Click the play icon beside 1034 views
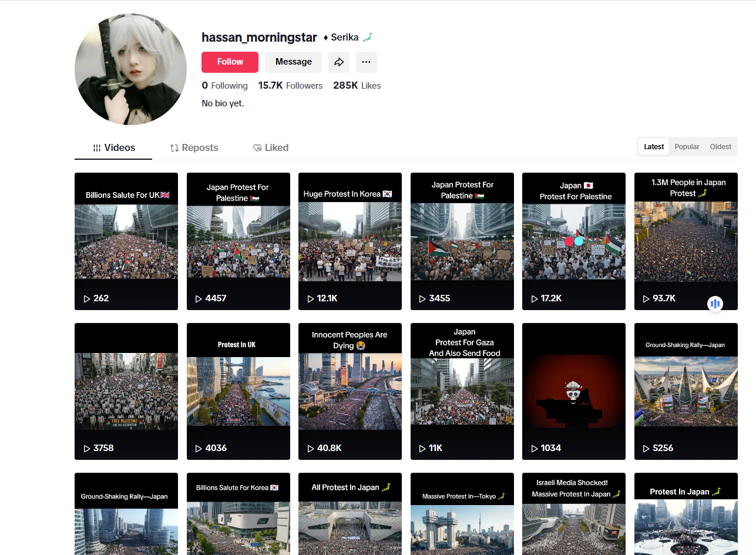The image size is (756, 555). (535, 448)
